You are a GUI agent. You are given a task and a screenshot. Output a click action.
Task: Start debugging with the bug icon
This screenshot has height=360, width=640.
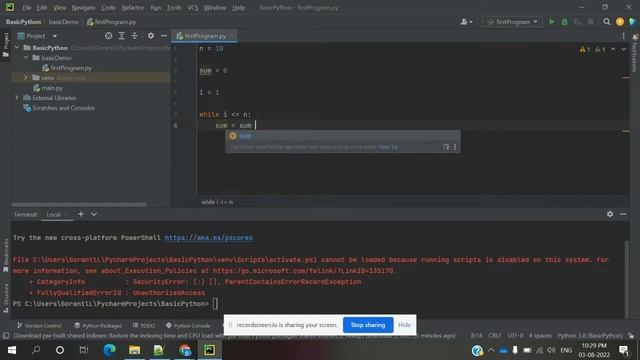pyautogui.click(x=564, y=22)
